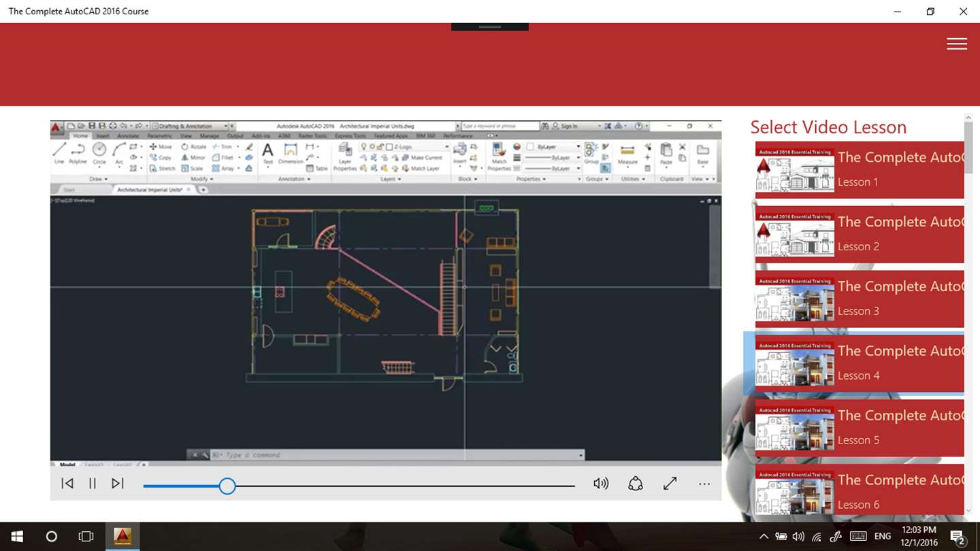
Task: Open the Windows Start menu
Action: pos(16,537)
